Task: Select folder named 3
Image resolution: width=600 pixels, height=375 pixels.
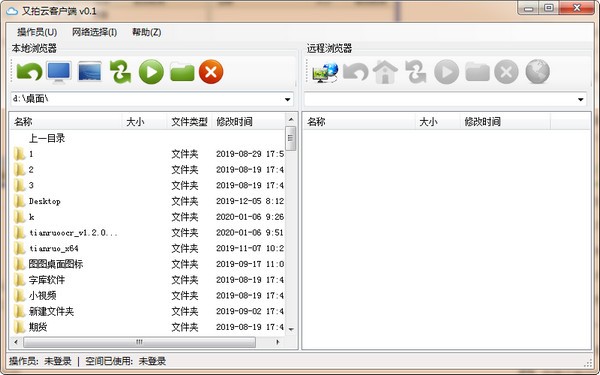Action: (31, 185)
